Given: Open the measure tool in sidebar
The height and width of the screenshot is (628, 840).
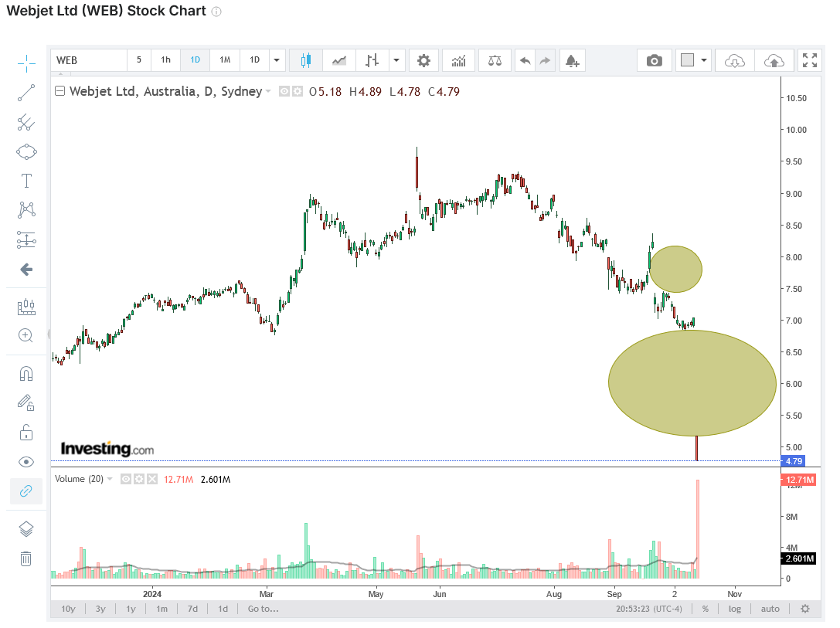Looking at the screenshot, I should point(26,307).
